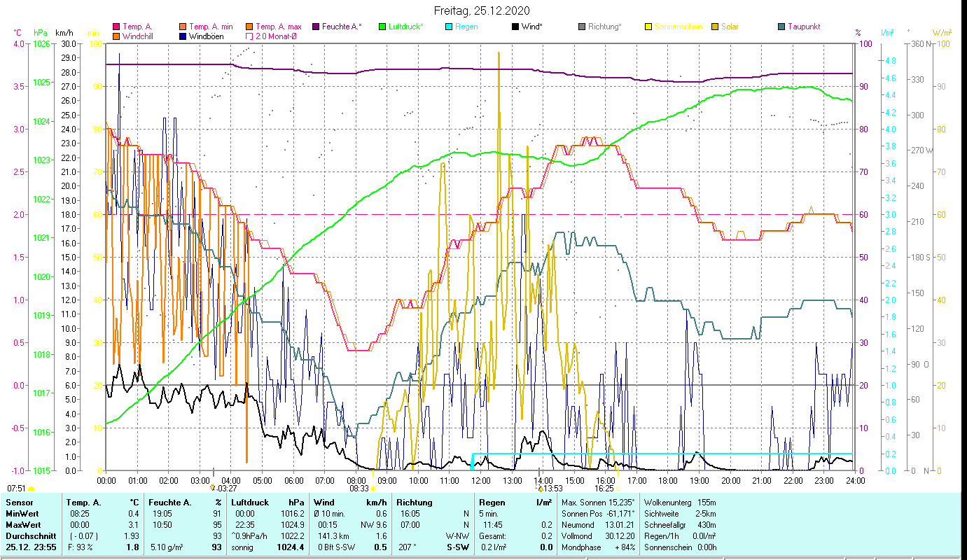967x560 pixels.
Task: Click the marker icon beside 03:27
Action: [x=213, y=487]
